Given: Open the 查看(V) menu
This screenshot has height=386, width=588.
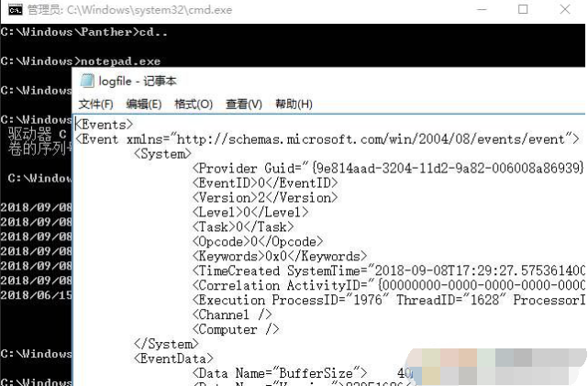Looking at the screenshot, I should (243, 104).
